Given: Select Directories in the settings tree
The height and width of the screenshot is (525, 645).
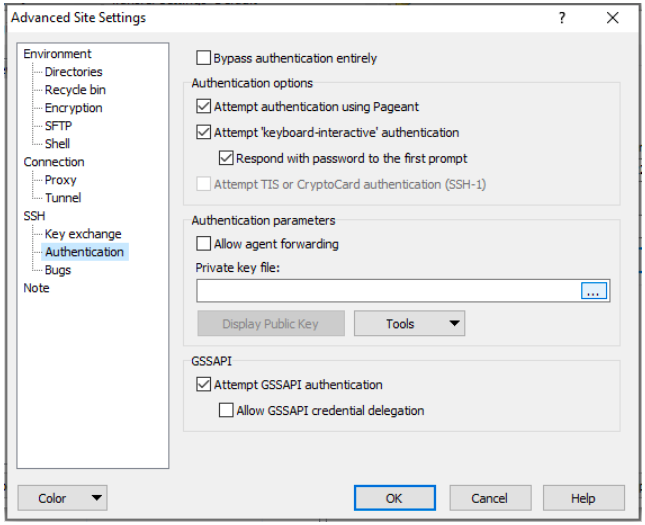Looking at the screenshot, I should pos(74,72).
